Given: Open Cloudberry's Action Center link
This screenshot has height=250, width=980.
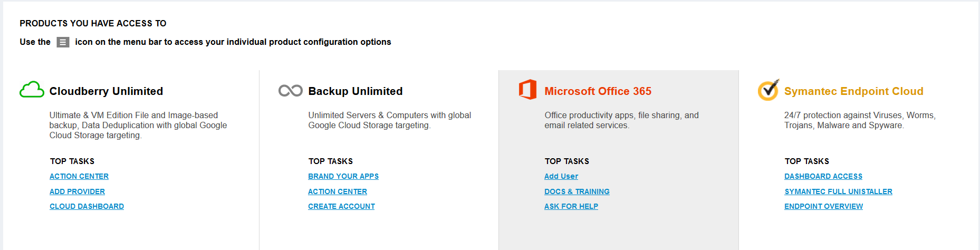Looking at the screenshot, I should pos(79,176).
